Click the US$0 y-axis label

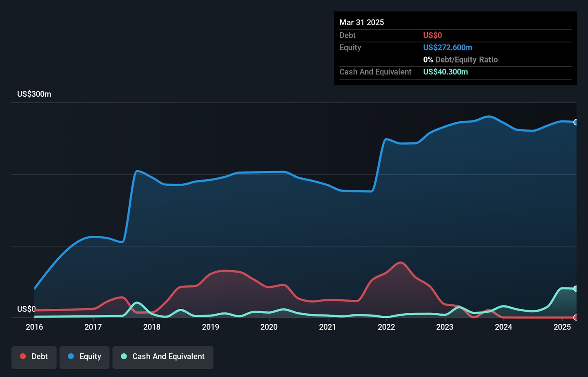(x=27, y=309)
